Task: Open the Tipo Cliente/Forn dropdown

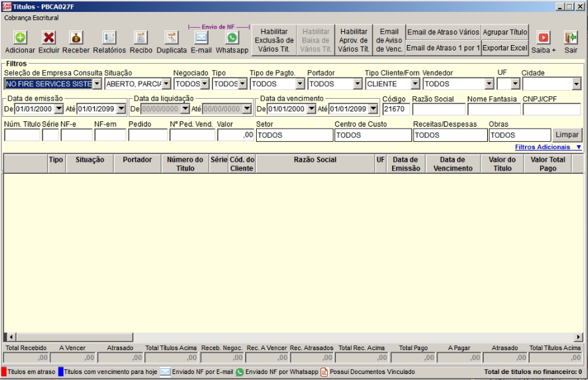Action: click(x=415, y=84)
